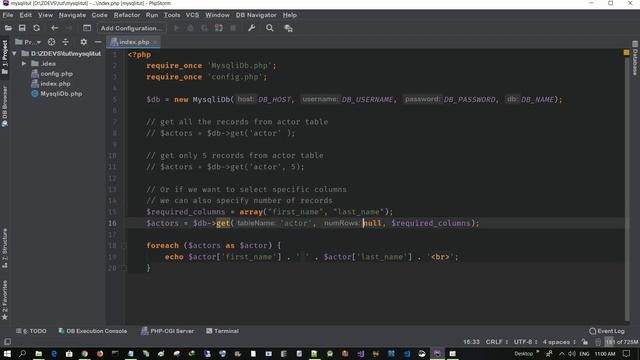
Task: Select index.php in project tree
Action: pyautogui.click(x=55, y=84)
